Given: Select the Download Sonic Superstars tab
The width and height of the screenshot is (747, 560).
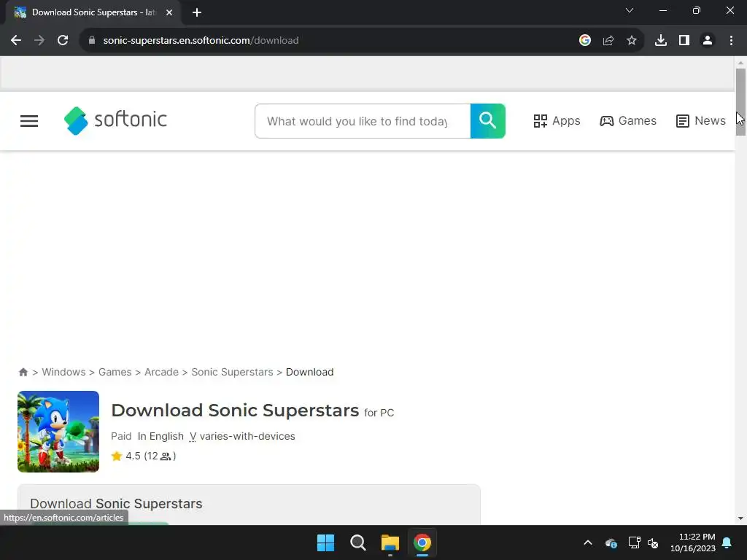Looking at the screenshot, I should click(93, 12).
